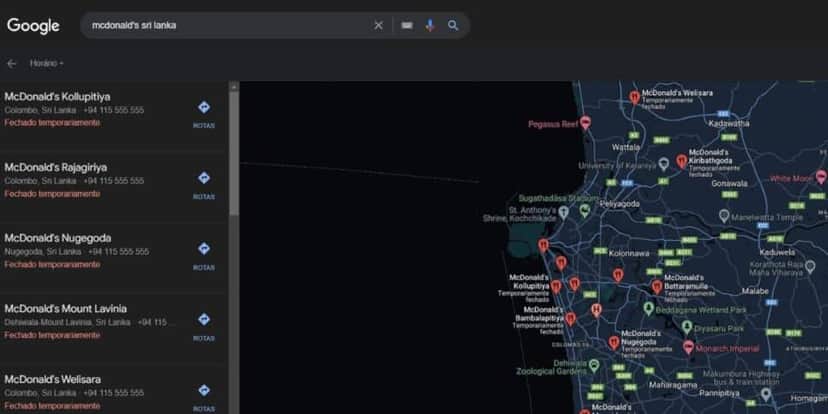Get directions to McDonald's Mount Lavinia
Viewport: 828px width, 414px height.
204,326
